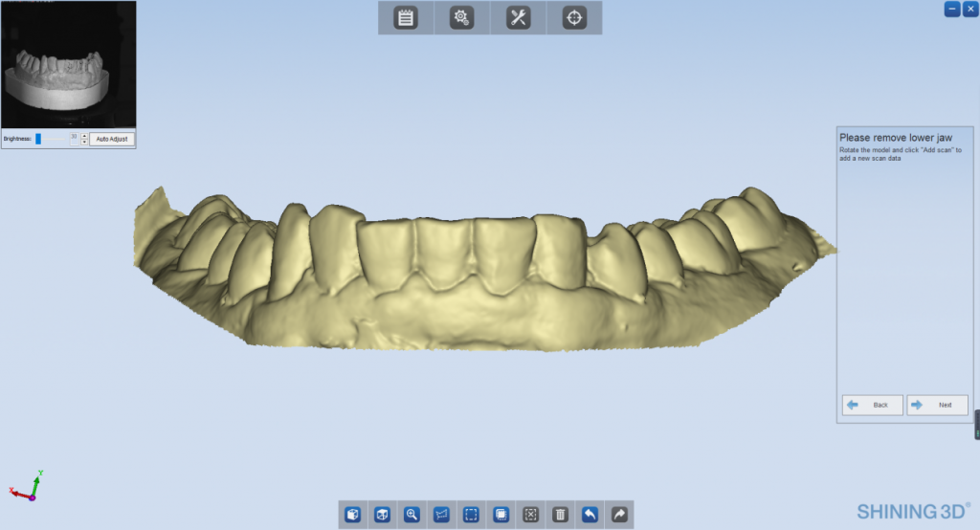
Task: Open the order form notepad icon
Action: pyautogui.click(x=406, y=17)
